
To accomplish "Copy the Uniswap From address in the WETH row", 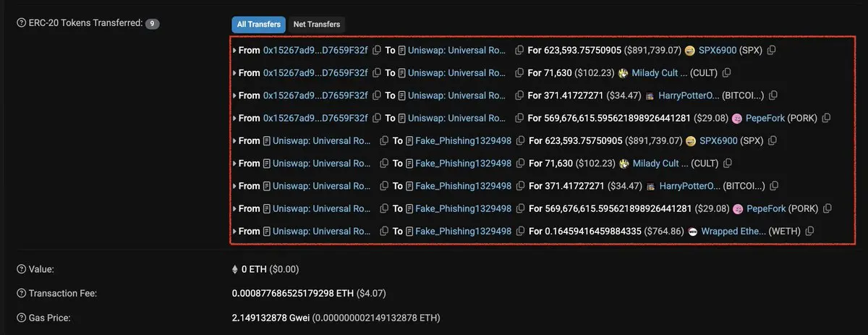I will (385, 232).
